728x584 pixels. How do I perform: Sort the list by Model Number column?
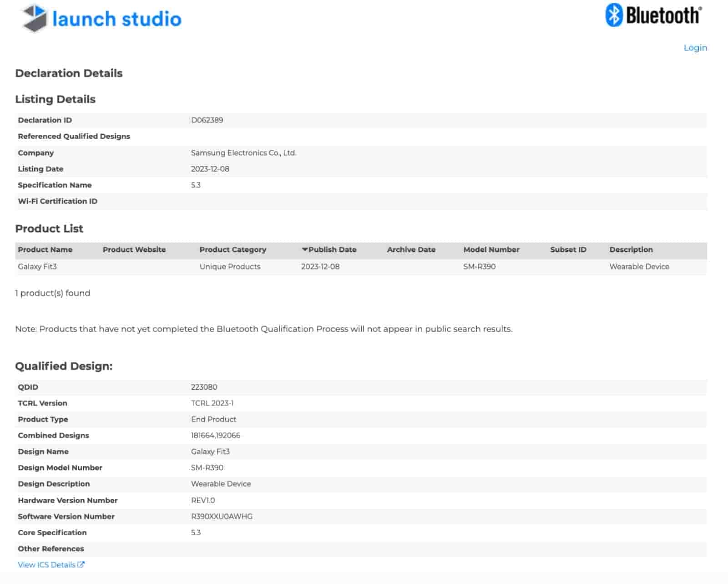pos(491,249)
